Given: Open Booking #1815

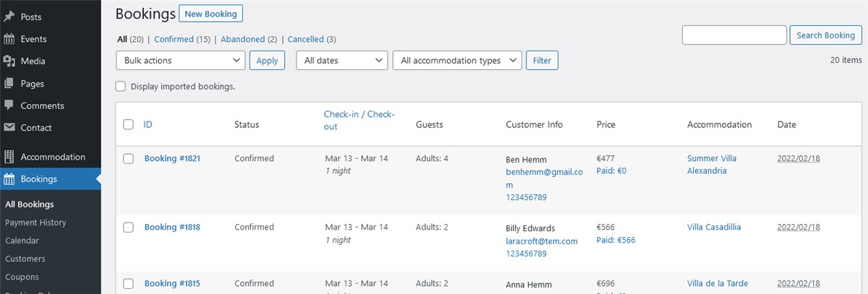Looking at the screenshot, I should coord(172,283).
